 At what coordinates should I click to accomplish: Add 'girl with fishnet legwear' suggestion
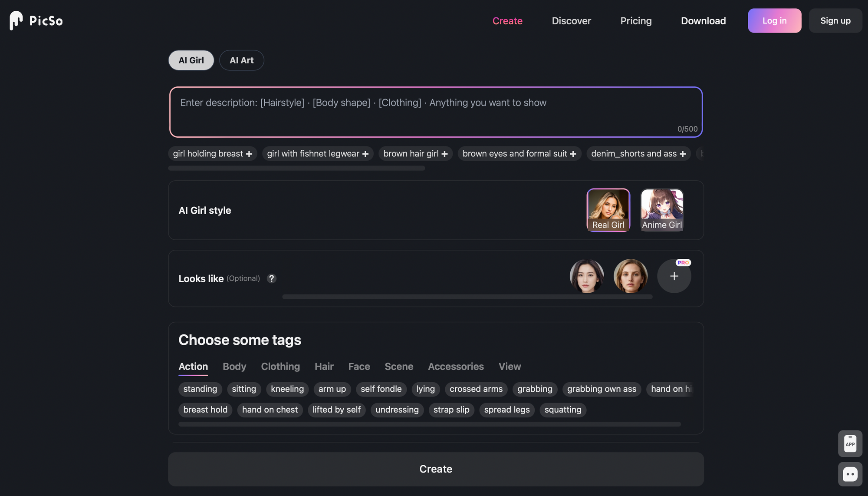tap(318, 154)
